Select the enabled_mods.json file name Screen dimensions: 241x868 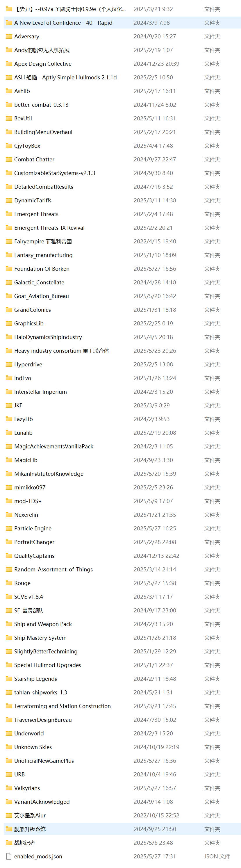38,856
